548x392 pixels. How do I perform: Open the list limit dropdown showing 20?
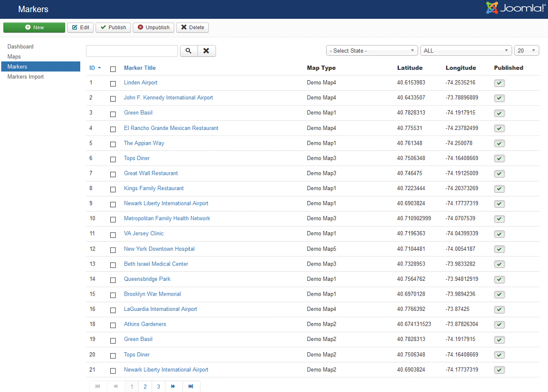click(526, 51)
